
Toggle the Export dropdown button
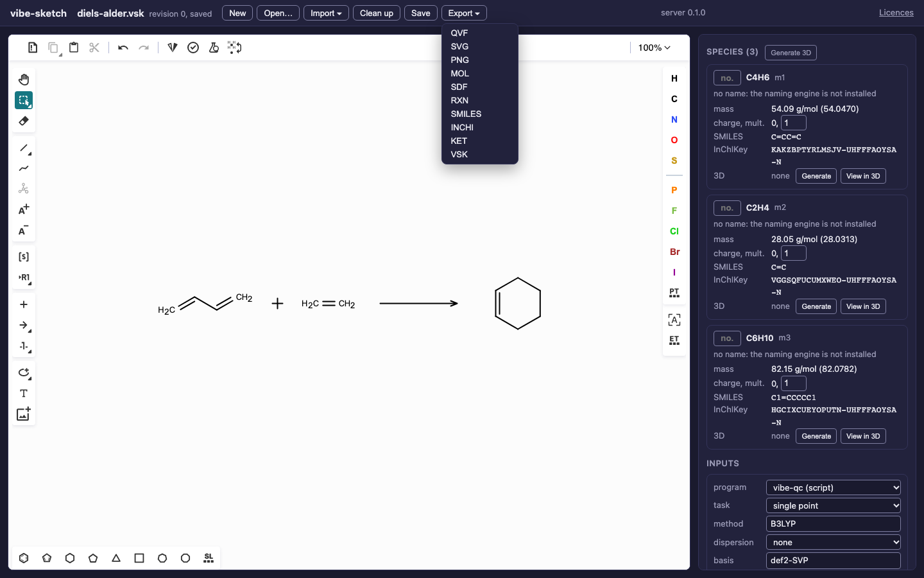464,13
